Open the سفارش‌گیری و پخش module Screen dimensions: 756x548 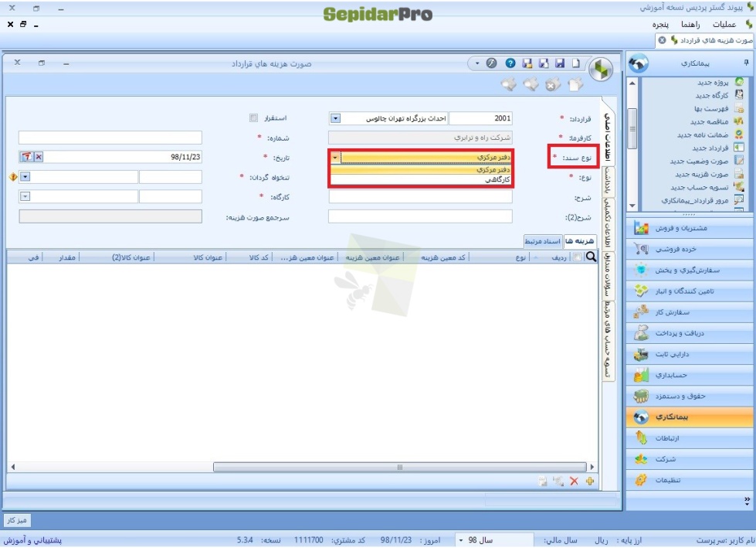[690, 271]
